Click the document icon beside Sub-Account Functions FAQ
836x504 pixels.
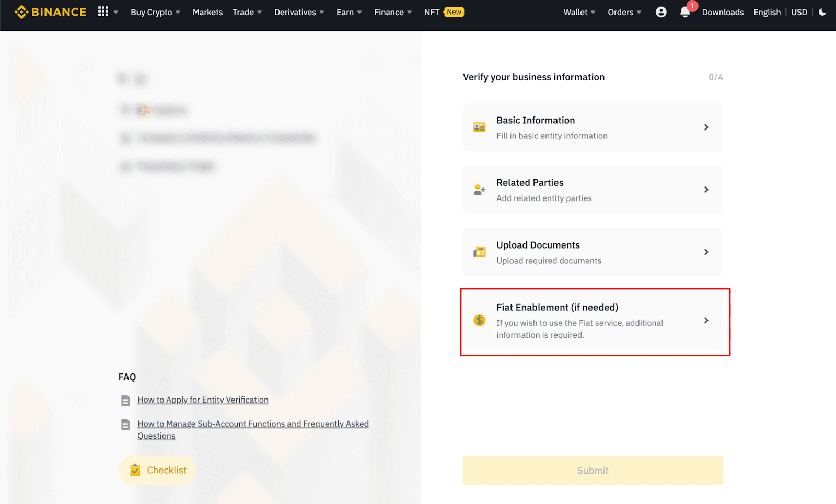coord(125,425)
